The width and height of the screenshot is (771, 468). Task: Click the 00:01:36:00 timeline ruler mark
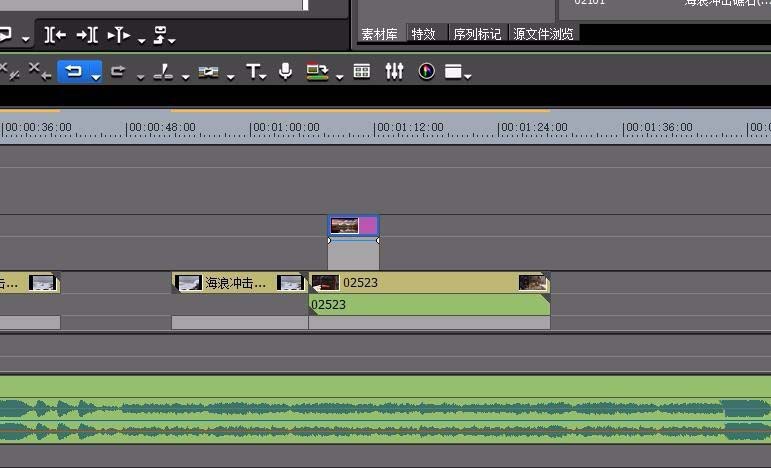click(658, 128)
